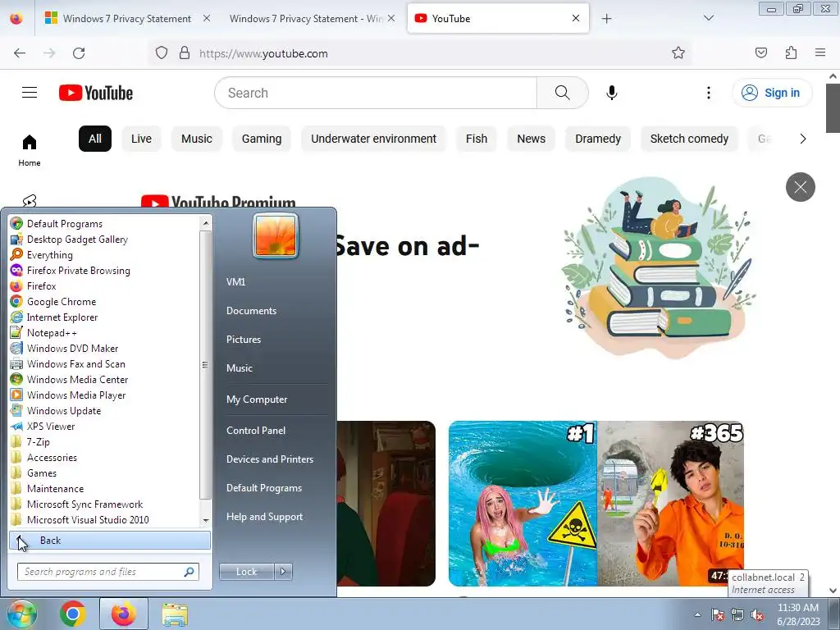Open Firefox Private Browsing from Start menu
840x630 pixels.
pos(78,271)
